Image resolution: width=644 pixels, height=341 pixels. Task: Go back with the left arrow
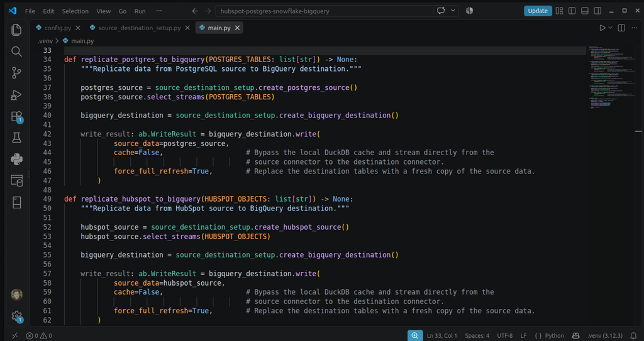pos(195,11)
